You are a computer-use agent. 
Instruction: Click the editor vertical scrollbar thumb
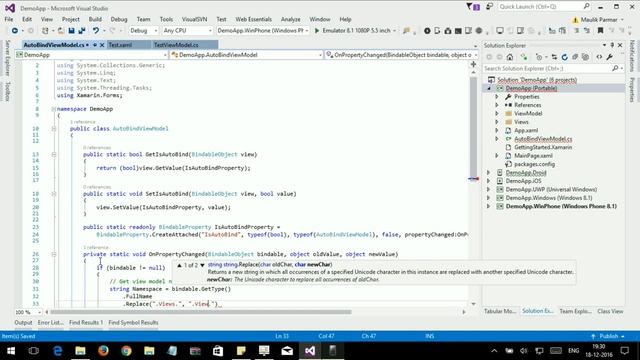[473, 127]
